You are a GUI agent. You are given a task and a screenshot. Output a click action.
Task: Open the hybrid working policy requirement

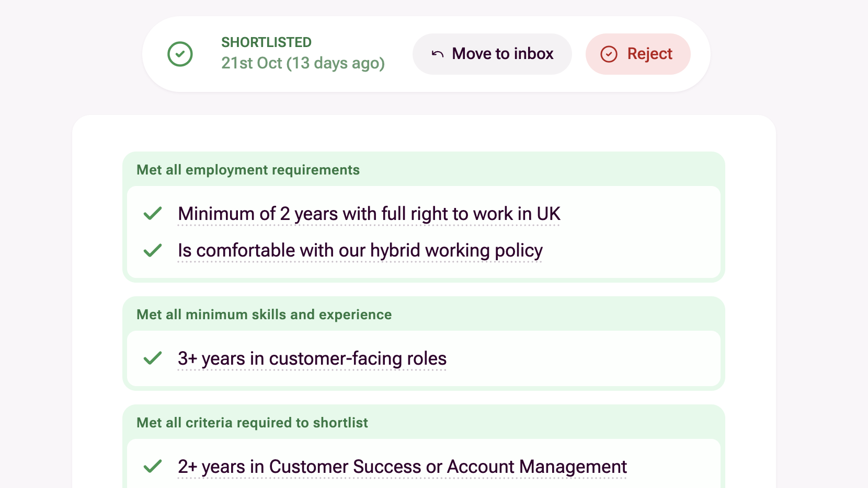pyautogui.click(x=360, y=251)
